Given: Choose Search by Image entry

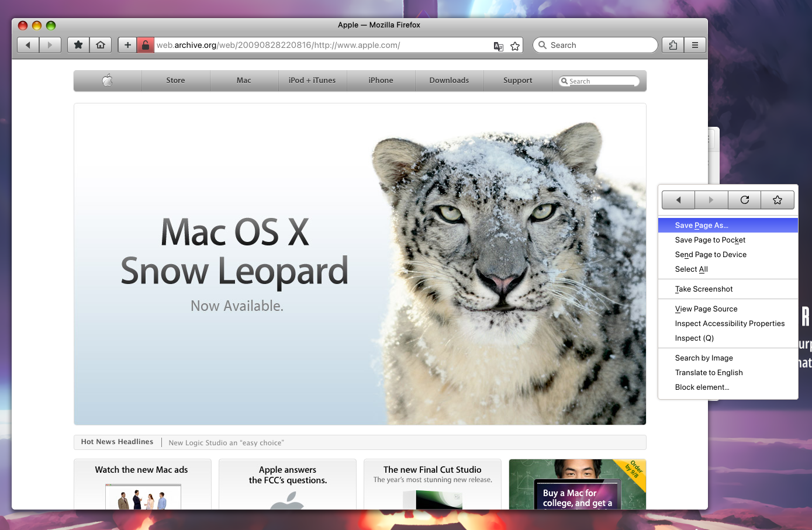Looking at the screenshot, I should pos(728,358).
